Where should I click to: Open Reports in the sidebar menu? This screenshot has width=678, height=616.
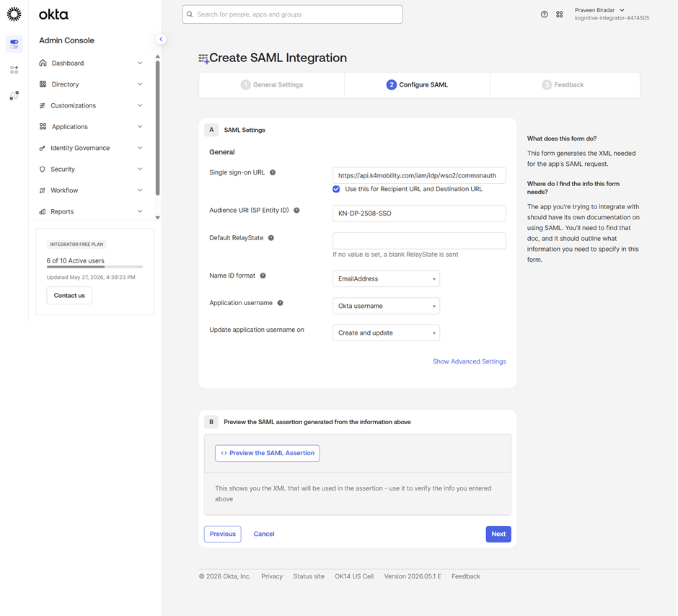(62, 211)
